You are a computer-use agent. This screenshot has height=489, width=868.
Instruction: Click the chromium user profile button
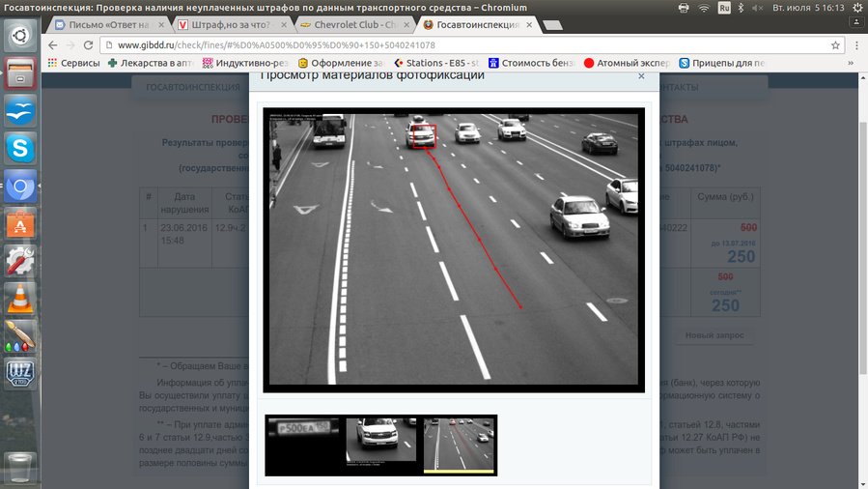[x=857, y=22]
